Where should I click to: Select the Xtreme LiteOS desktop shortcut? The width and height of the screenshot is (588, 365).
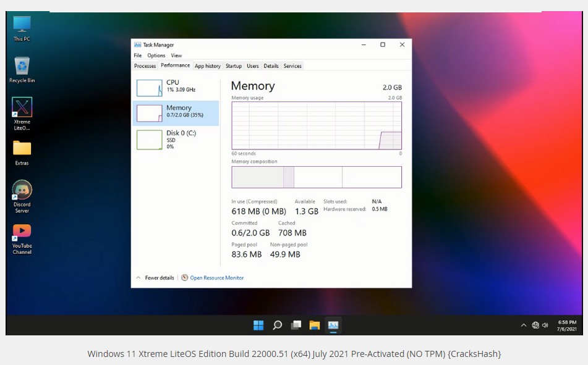coord(22,114)
